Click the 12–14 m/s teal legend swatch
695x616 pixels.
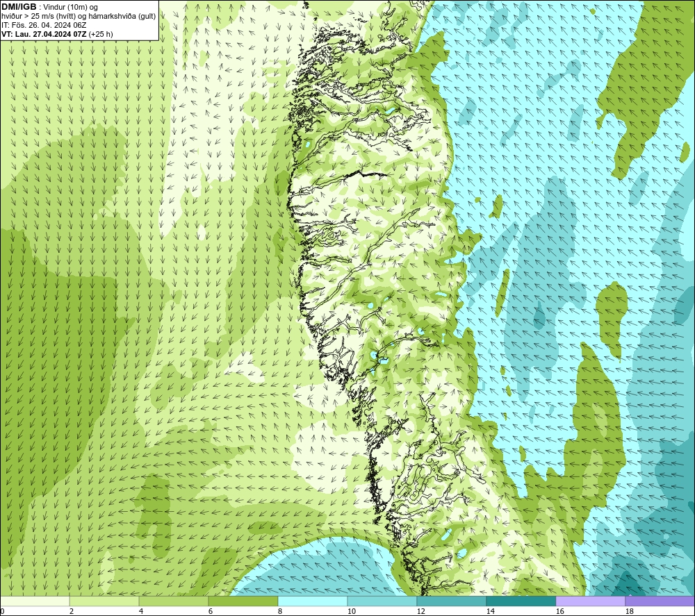[451, 601]
